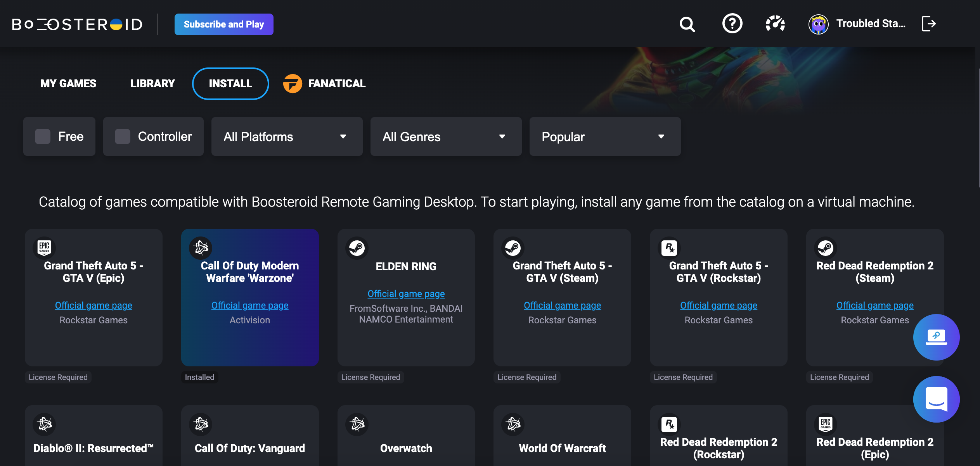Open the speed test gauge icon

coord(775,24)
